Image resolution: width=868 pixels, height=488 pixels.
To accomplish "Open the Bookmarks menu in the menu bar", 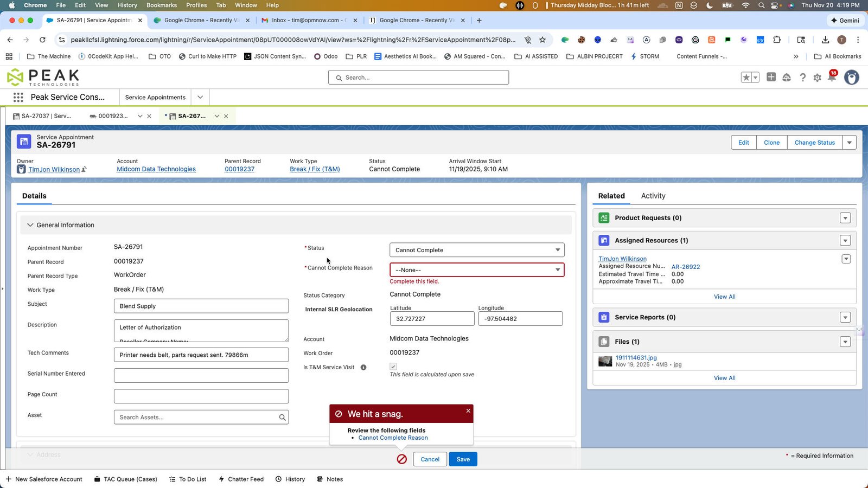I will point(162,5).
